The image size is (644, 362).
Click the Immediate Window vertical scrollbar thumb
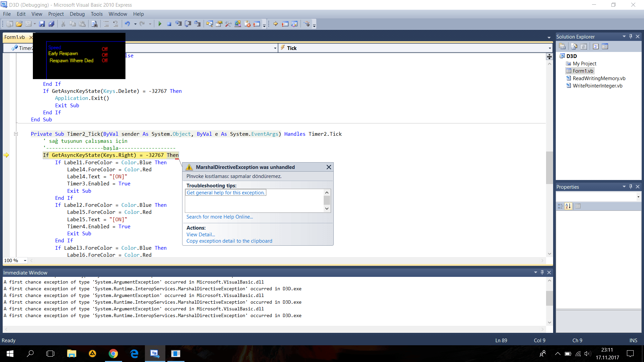[549, 298]
